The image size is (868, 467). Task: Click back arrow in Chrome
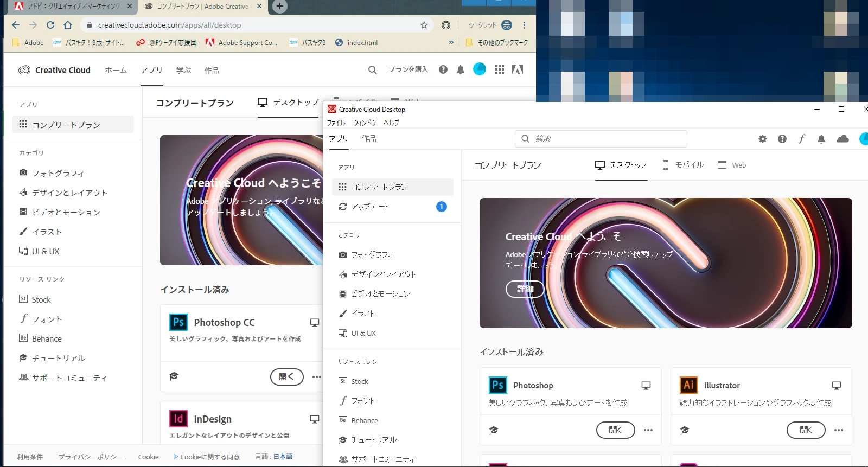click(x=16, y=25)
